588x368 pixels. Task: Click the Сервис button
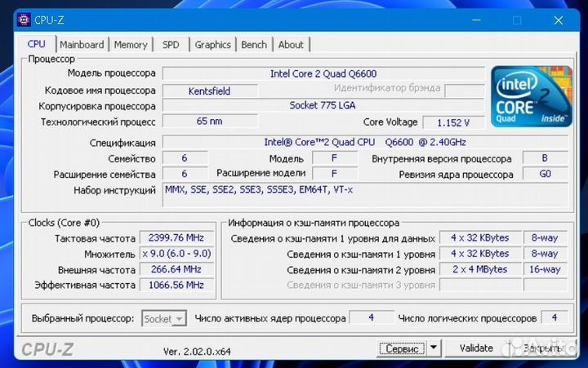click(402, 348)
